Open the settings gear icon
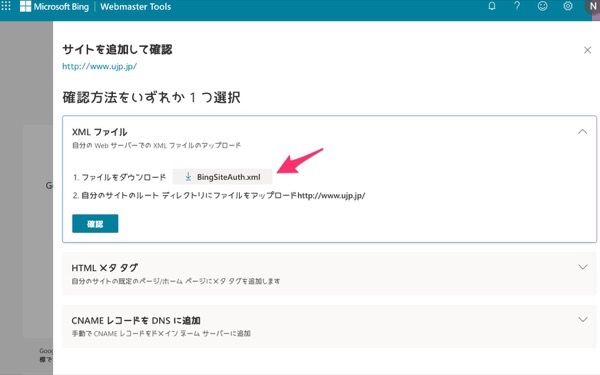600x375 pixels. point(568,6)
